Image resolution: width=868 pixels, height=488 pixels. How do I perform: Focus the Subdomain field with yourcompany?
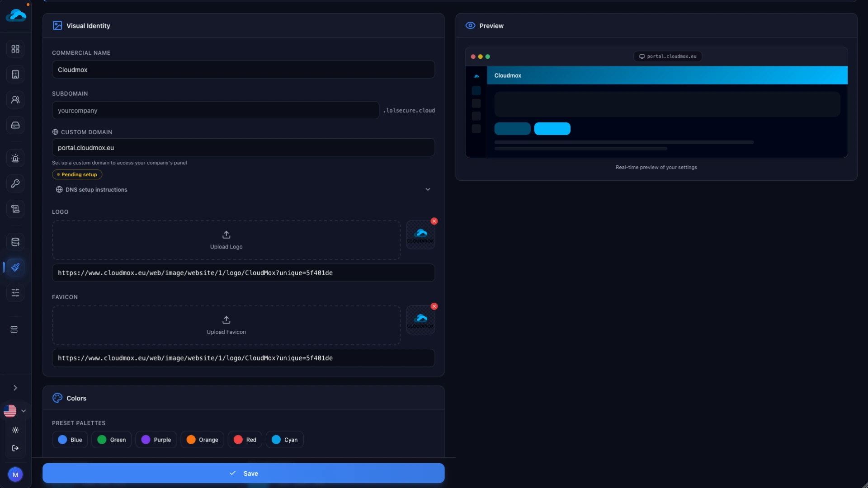click(215, 110)
